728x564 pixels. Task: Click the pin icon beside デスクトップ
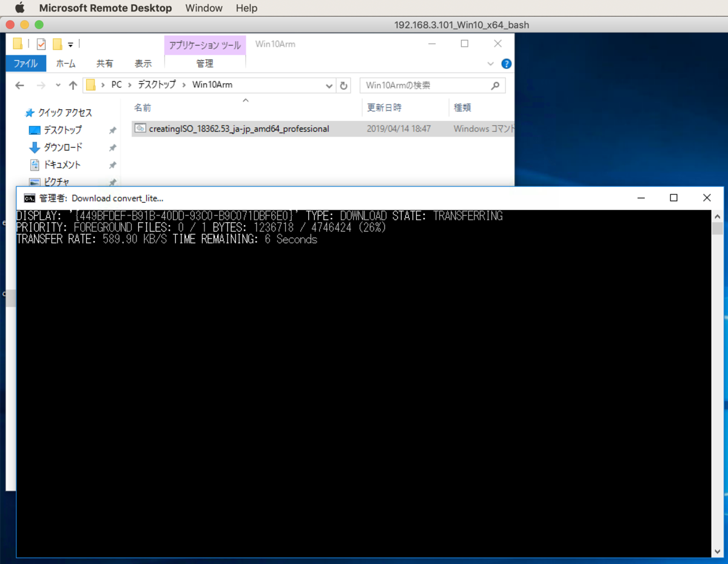tap(112, 131)
